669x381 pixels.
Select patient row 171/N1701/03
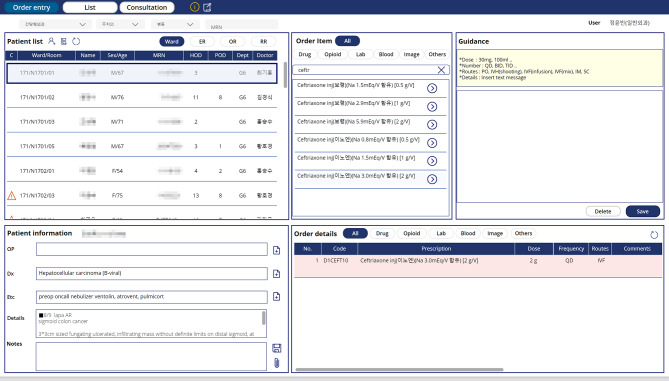point(142,122)
